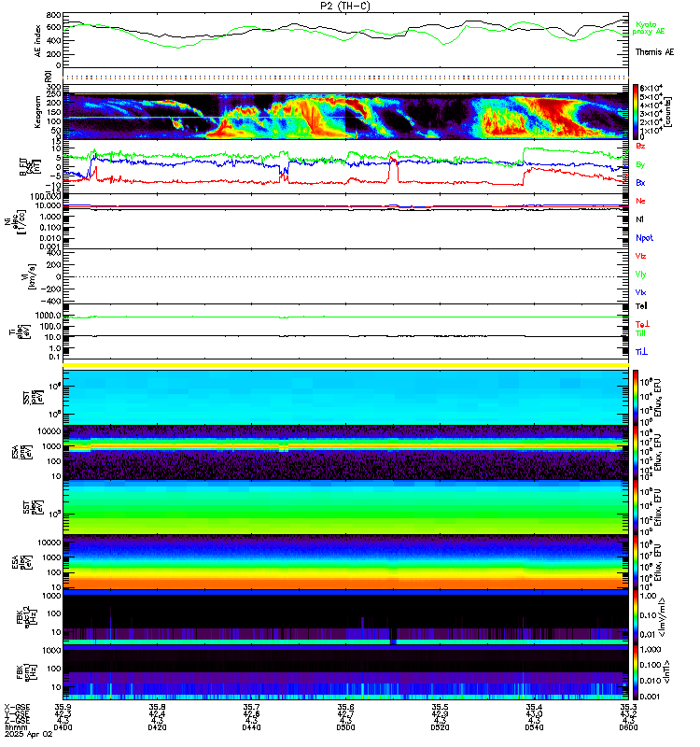Image resolution: width=700 pixels, height=747 pixels.
Task: Click the FBK edc12 mV/m color bar
Action: point(636,616)
